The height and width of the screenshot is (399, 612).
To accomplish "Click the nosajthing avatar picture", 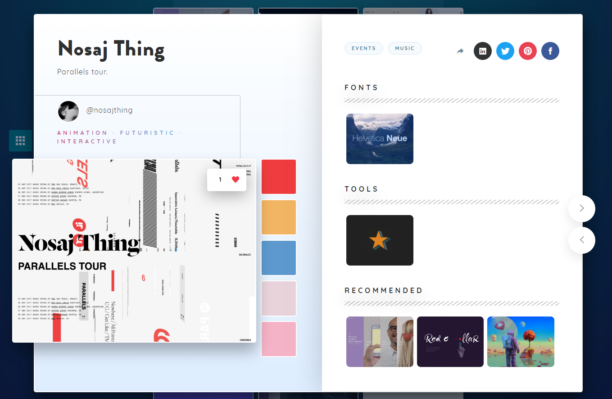I will point(68,111).
